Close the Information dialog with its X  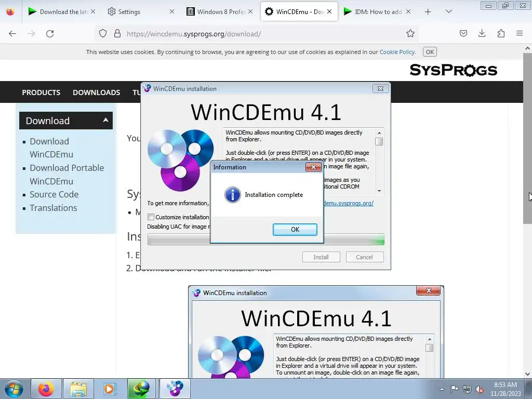(x=313, y=167)
